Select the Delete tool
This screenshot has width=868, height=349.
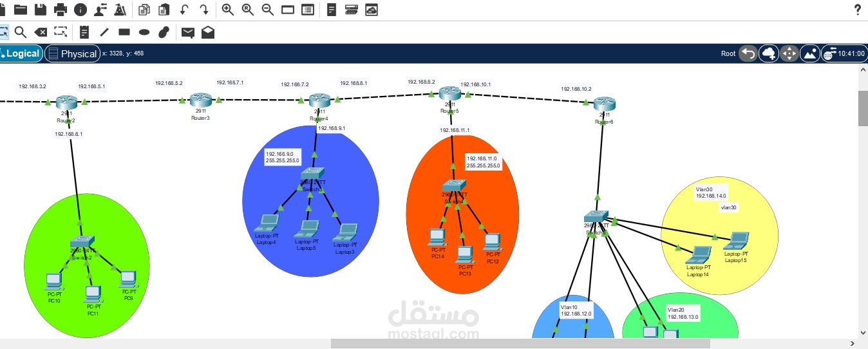click(40, 32)
